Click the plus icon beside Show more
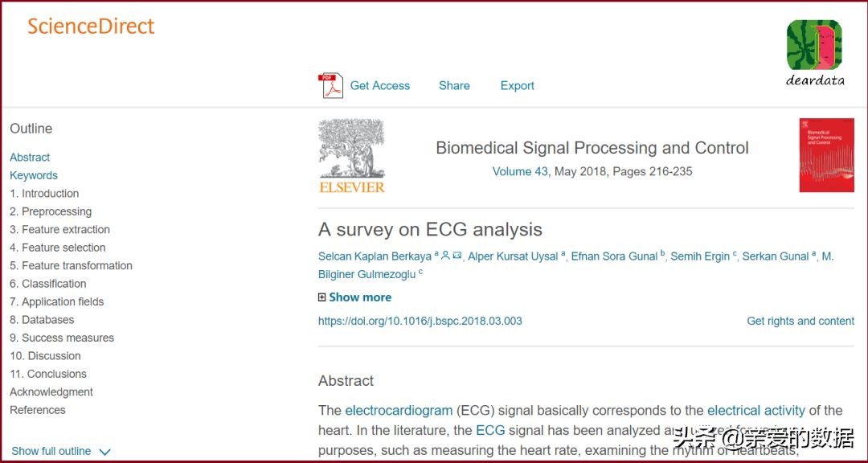Image resolution: width=868 pixels, height=463 pixels. coord(322,297)
